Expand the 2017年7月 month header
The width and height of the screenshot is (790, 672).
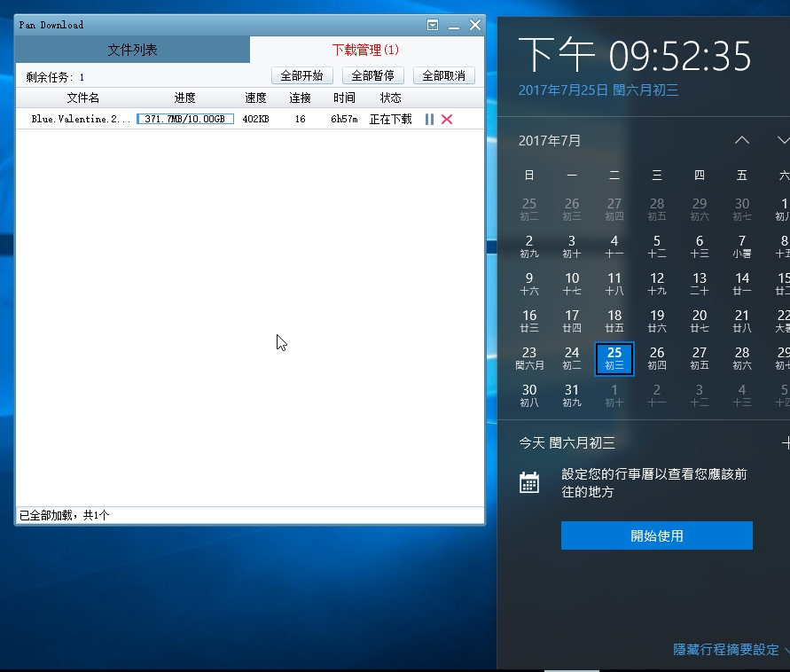550,140
